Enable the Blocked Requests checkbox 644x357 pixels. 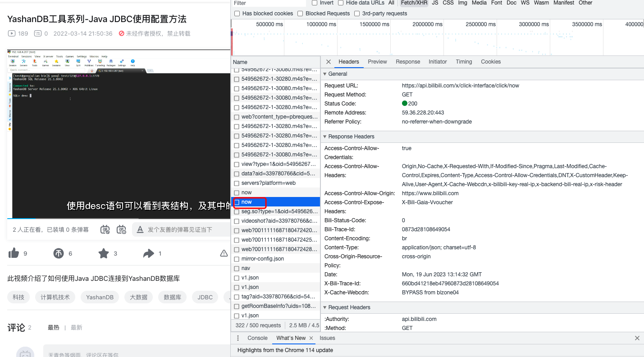pyautogui.click(x=300, y=14)
